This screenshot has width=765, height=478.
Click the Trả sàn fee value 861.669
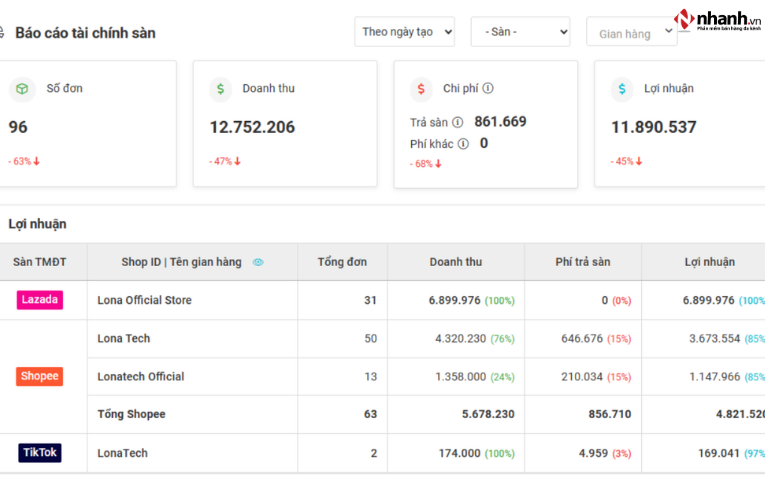click(500, 121)
